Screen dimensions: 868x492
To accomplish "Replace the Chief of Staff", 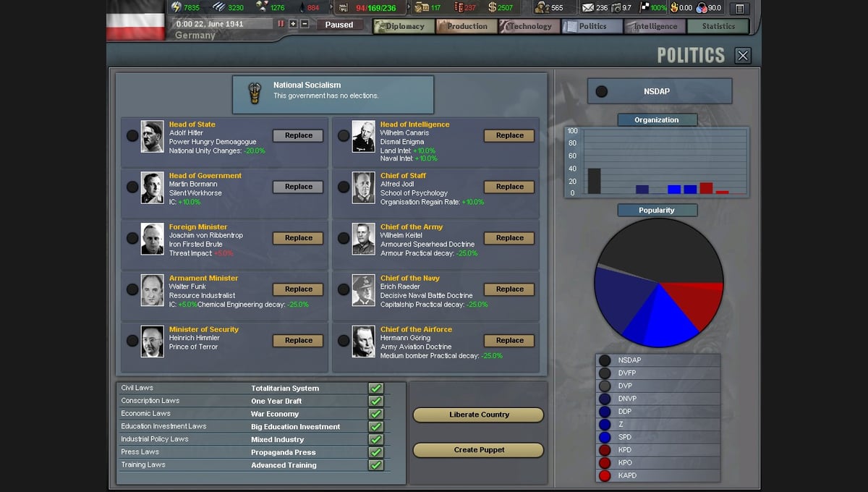I will pos(509,187).
